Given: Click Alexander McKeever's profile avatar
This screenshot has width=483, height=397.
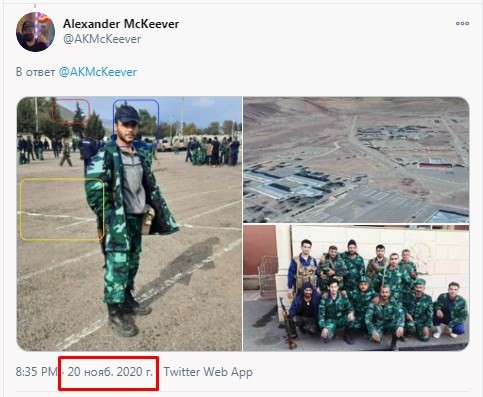Looking at the screenshot, I should 35,32.
